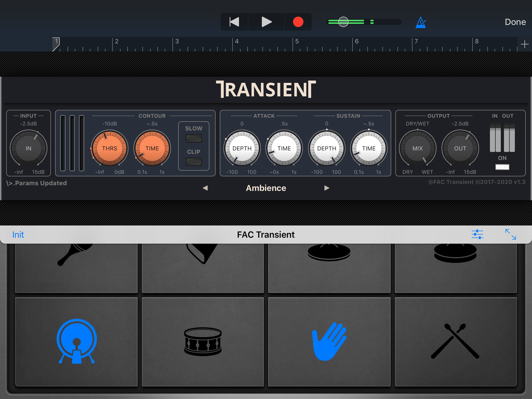The image size is (532, 399).
Task: Adjust the output OUT knob
Action: point(460,148)
